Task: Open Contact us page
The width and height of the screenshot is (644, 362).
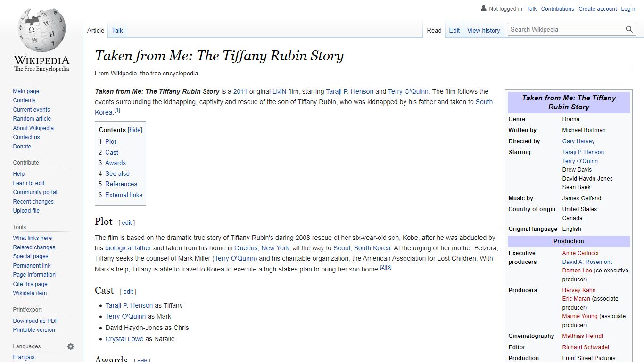Action: [26, 137]
